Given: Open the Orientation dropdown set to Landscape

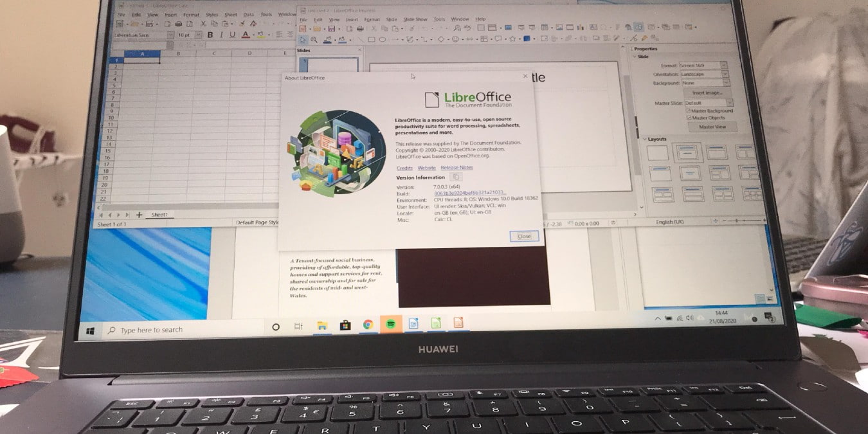Looking at the screenshot, I should click(x=725, y=75).
